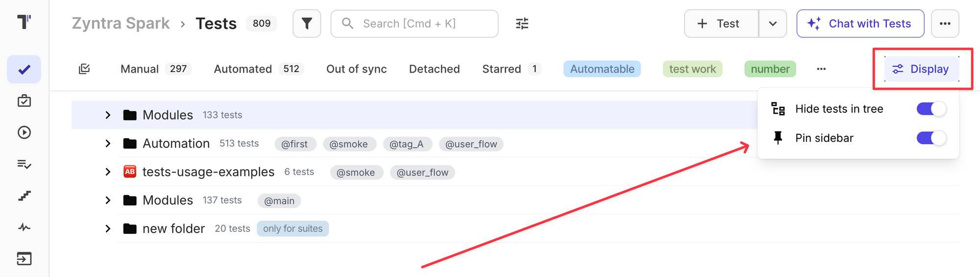The width and height of the screenshot is (980, 277).
Task: Select the green number label chip
Action: [770, 69]
